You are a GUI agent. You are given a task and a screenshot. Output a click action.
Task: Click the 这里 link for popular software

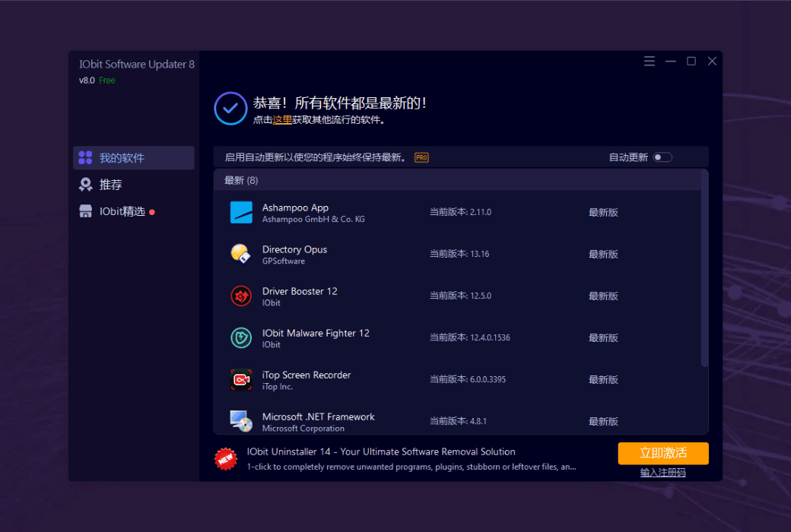[x=282, y=120]
